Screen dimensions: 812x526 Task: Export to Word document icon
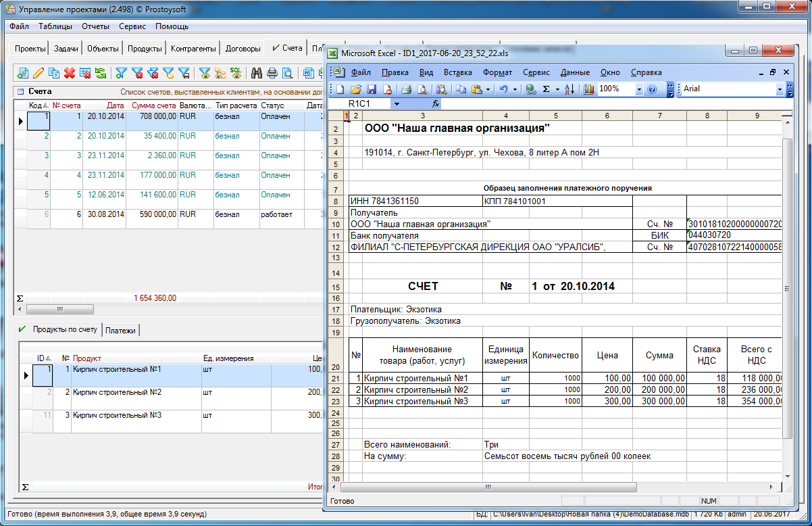coord(307,72)
